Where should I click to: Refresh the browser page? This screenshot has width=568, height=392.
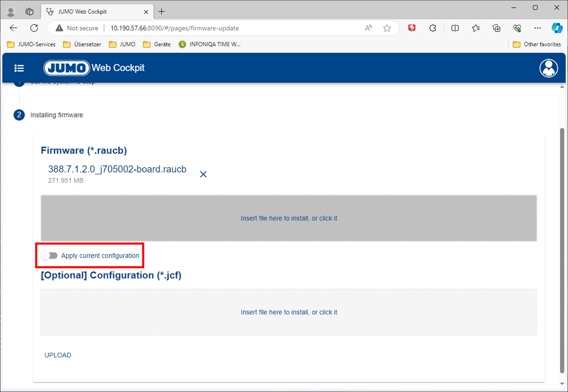pos(34,28)
